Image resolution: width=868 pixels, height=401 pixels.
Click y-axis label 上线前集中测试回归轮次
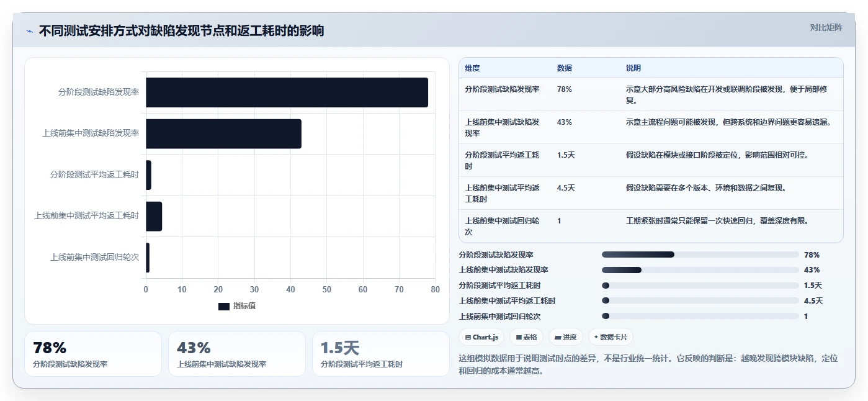click(x=94, y=258)
